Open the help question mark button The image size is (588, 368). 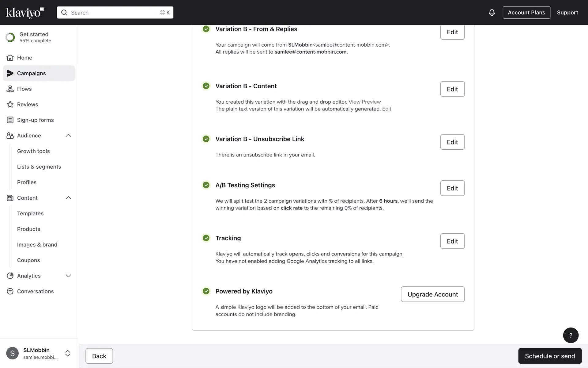[x=571, y=335]
